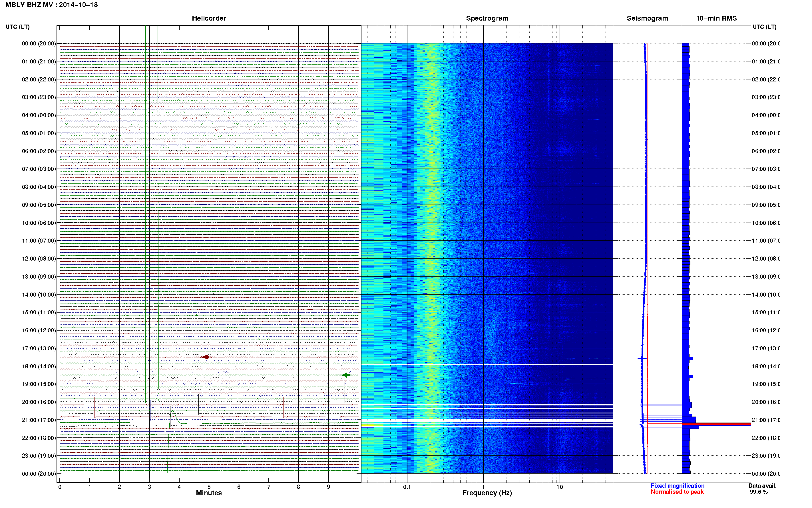Image resolution: width=812 pixels, height=508 pixels.
Task: Click the left 06:00 (02:00) time label
Action: pos(39,151)
